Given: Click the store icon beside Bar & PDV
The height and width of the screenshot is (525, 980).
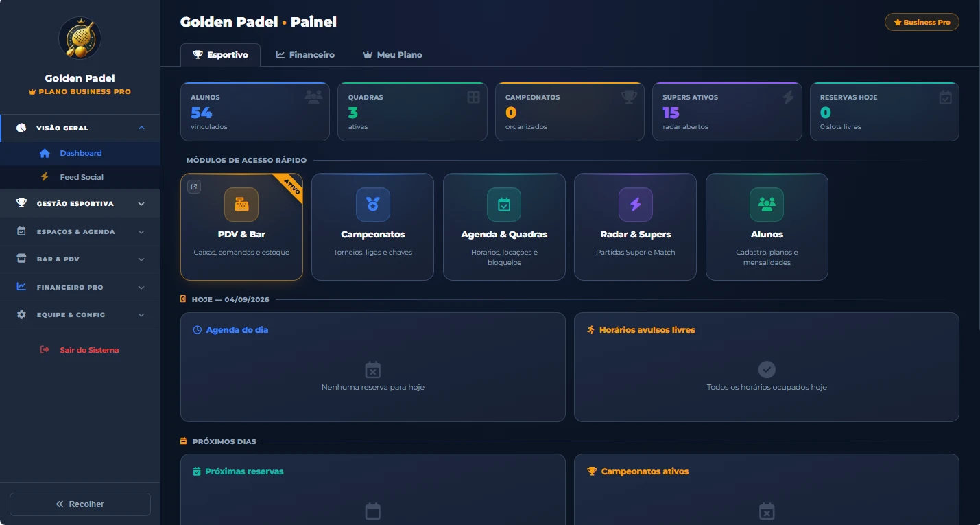Looking at the screenshot, I should click(21, 259).
